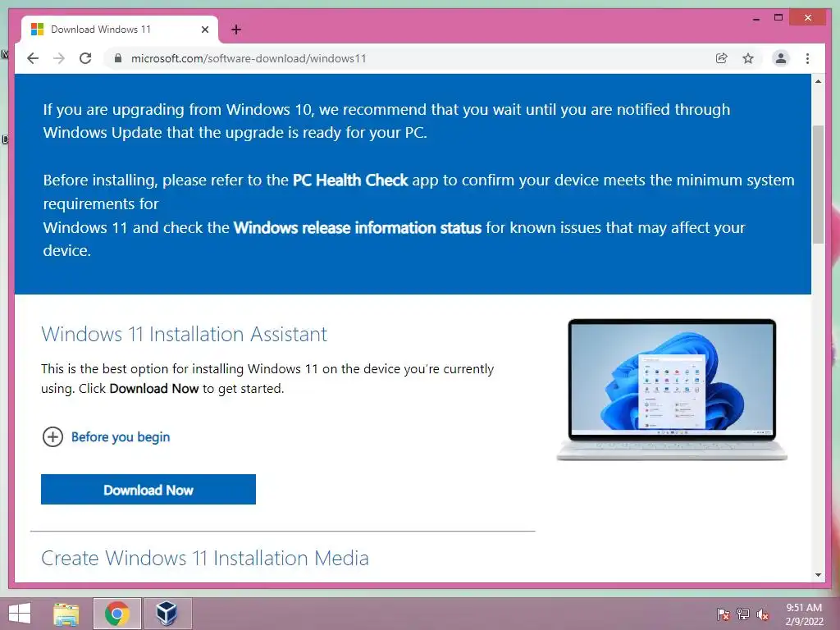The height and width of the screenshot is (630, 840).
Task: Open Windows release information status link
Action: (358, 228)
